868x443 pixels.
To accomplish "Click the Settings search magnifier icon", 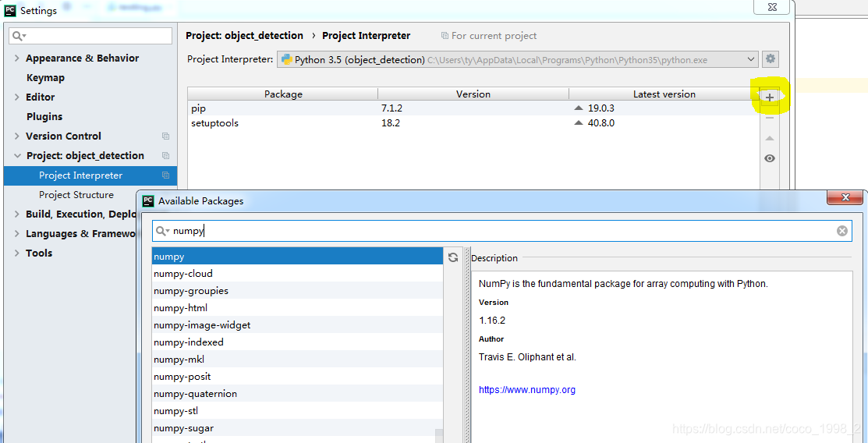I will coord(19,36).
